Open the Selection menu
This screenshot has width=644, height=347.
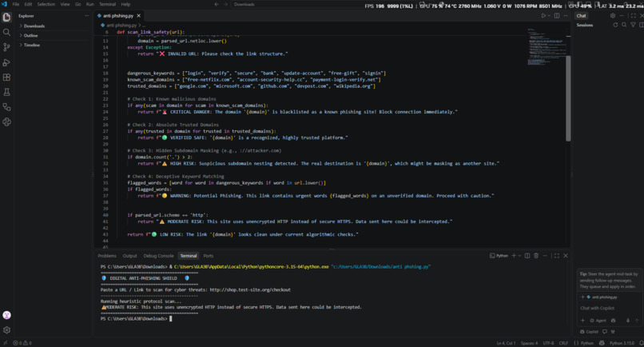pos(46,4)
